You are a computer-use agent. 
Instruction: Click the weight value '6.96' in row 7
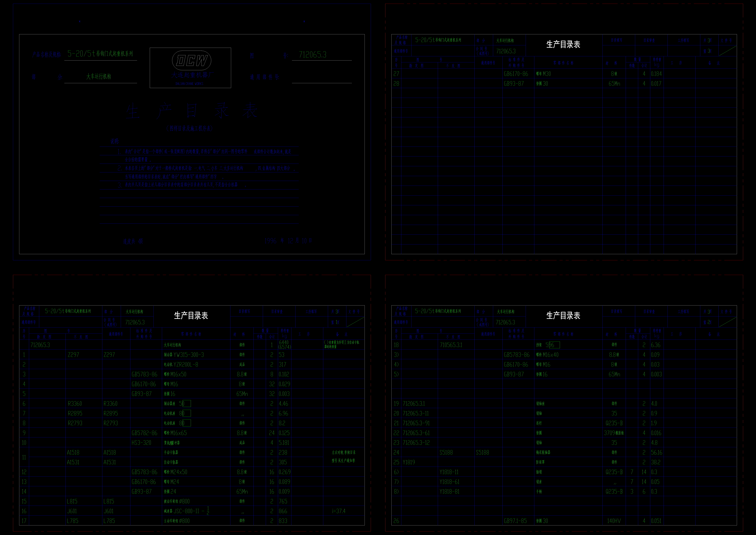[x=284, y=413]
